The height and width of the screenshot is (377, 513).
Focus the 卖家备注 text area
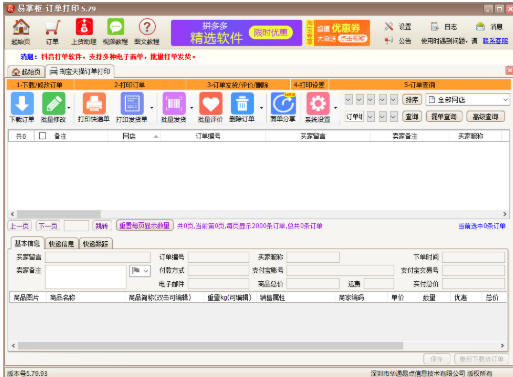coord(86,277)
